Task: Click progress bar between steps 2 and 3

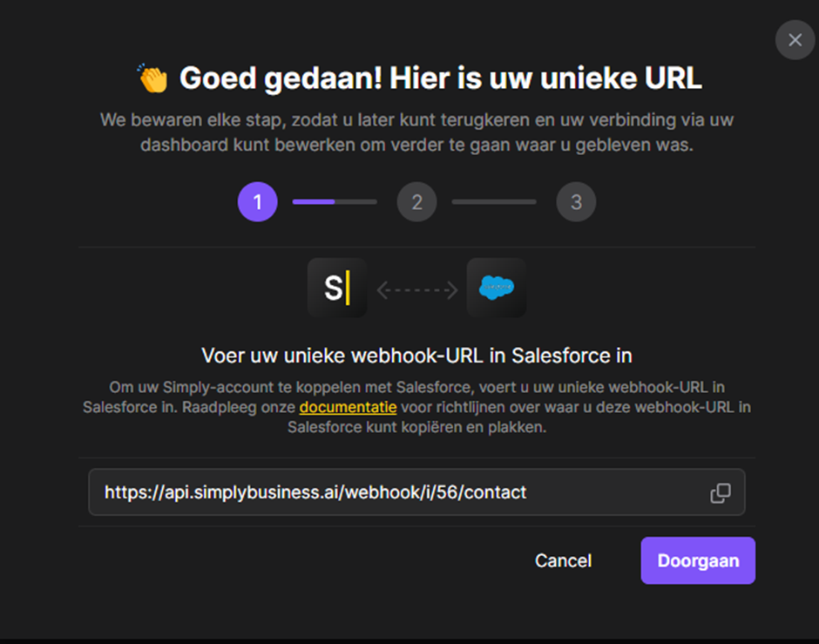Action: coord(494,201)
